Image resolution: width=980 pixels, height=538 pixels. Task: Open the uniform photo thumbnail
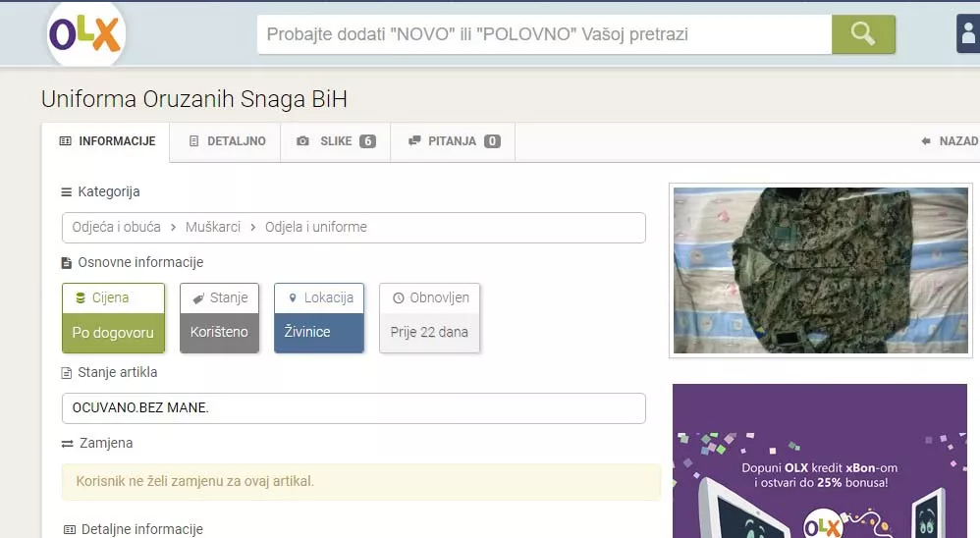click(819, 269)
